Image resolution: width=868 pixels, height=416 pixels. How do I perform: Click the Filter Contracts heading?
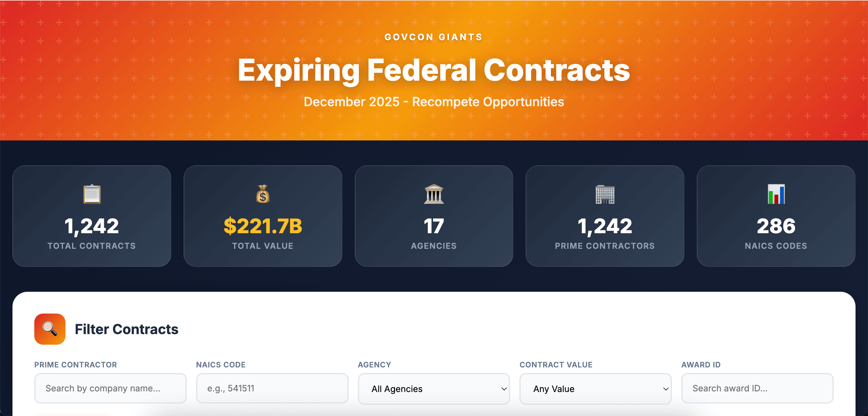127,329
